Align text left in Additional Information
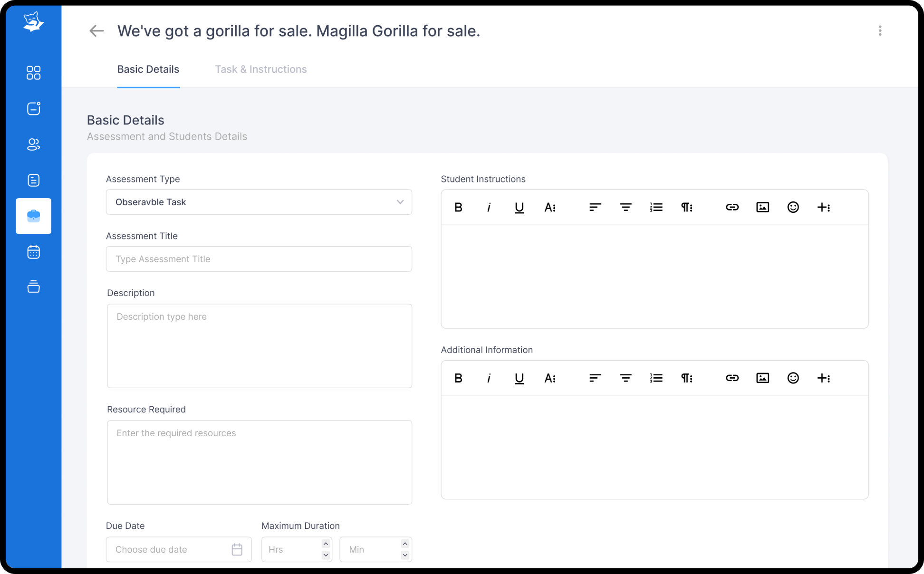 (x=595, y=378)
